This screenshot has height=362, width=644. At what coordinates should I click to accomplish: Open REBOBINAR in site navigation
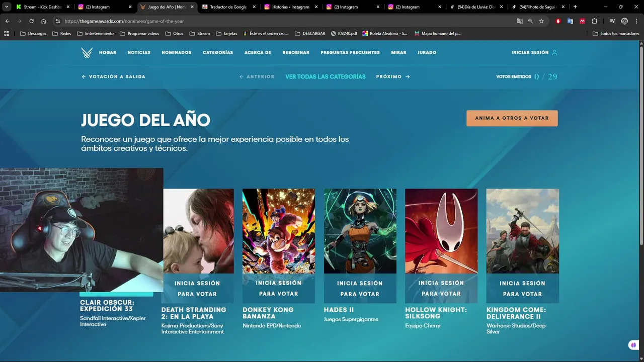tap(296, 53)
